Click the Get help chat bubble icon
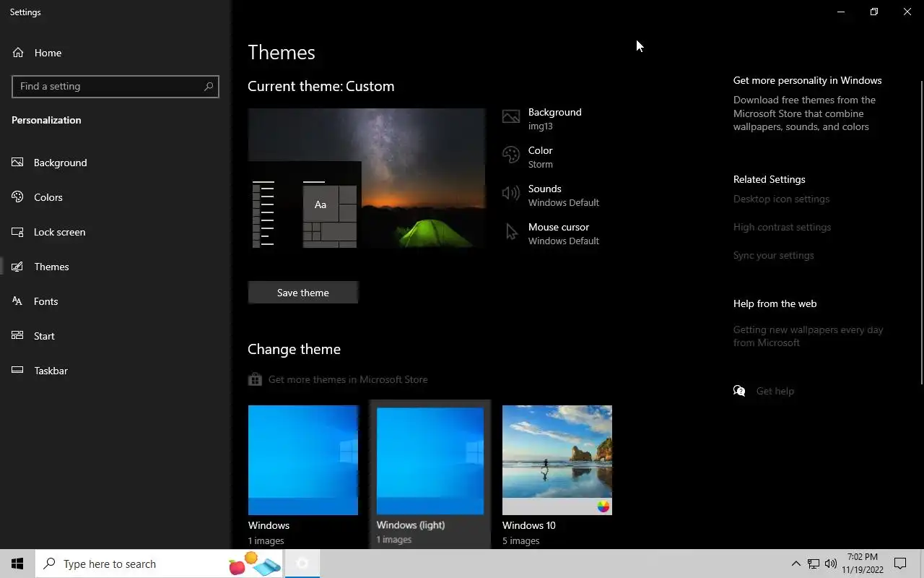Viewport: 924px width, 578px height. (x=739, y=391)
